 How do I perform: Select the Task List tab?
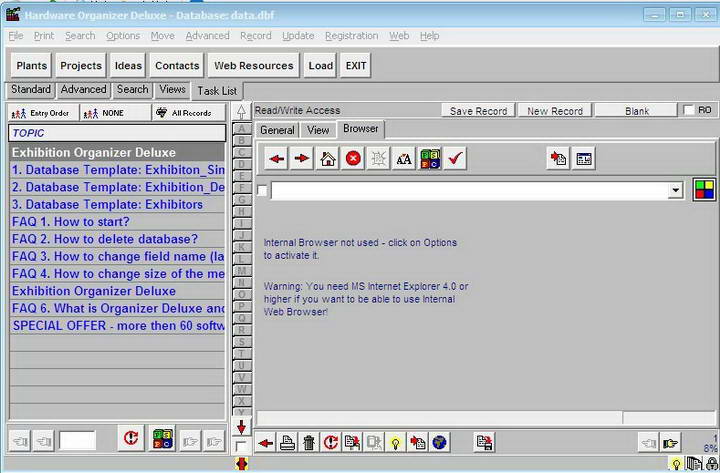click(217, 91)
